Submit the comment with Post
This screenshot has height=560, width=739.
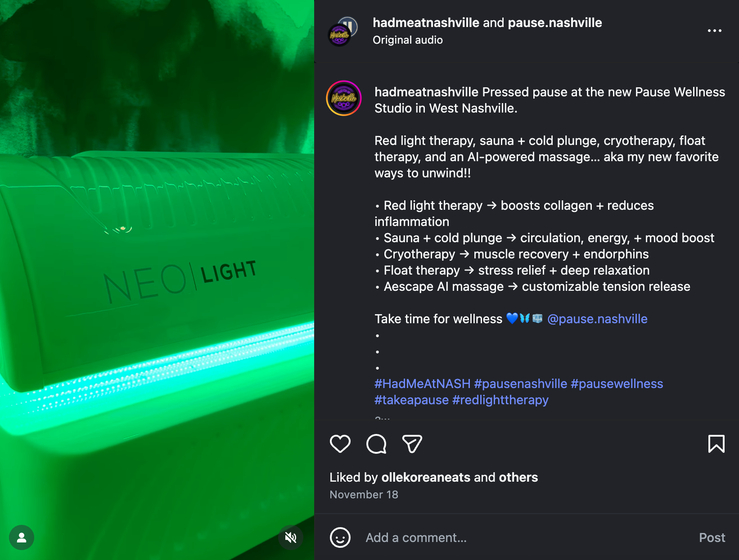[x=712, y=537]
